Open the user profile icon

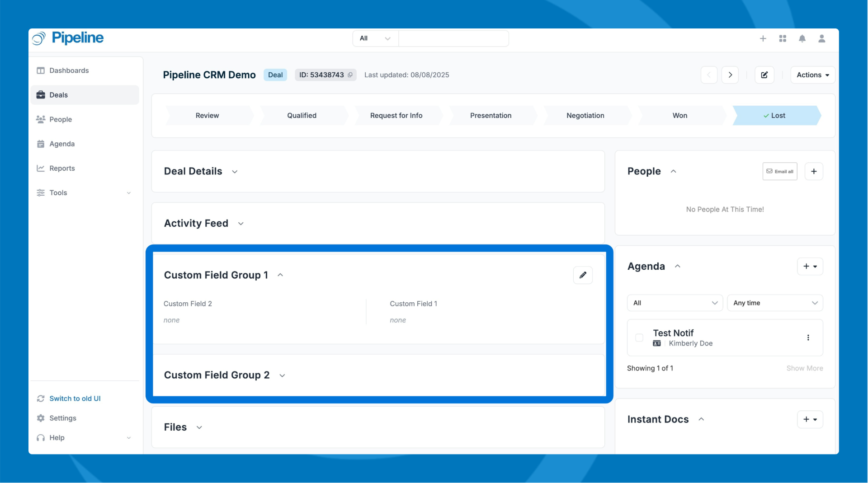(822, 39)
